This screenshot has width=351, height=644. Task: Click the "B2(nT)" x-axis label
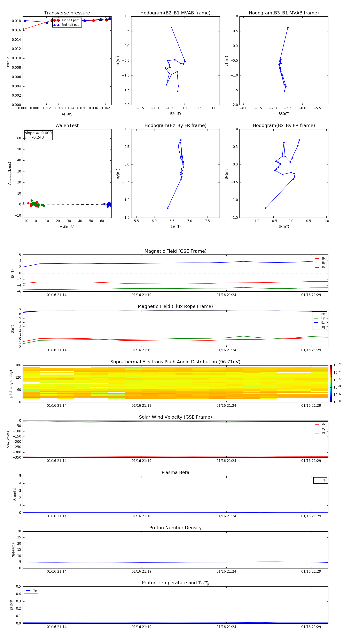pyautogui.click(x=175, y=114)
